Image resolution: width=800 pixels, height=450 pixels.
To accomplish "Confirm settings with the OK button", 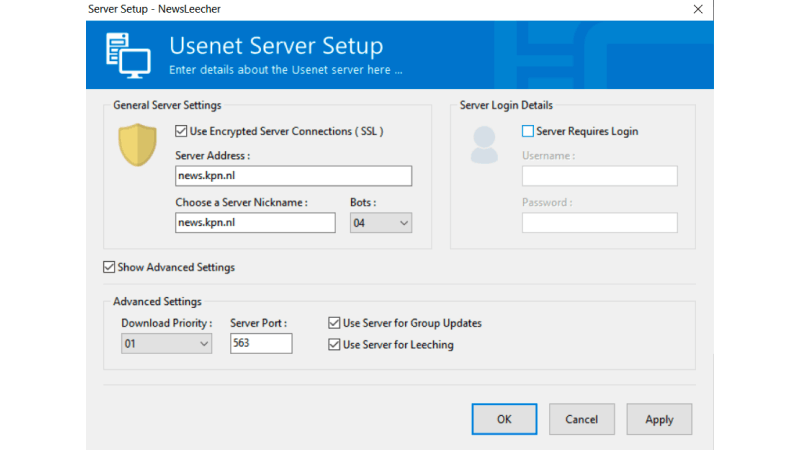I will 504,419.
